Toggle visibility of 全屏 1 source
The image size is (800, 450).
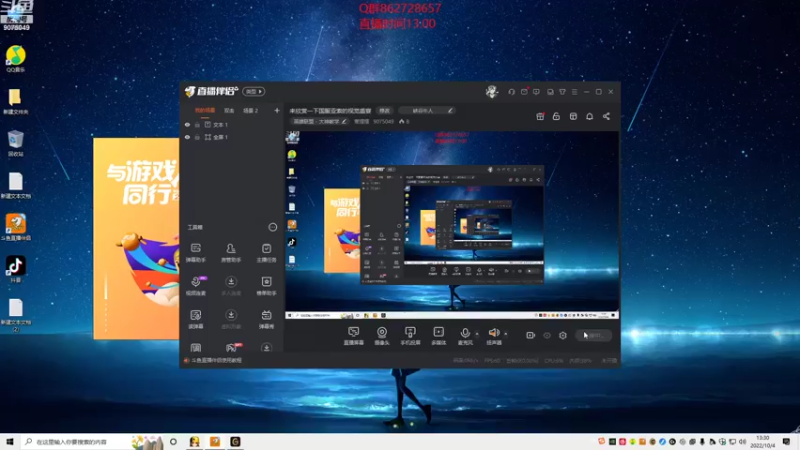(x=187, y=137)
